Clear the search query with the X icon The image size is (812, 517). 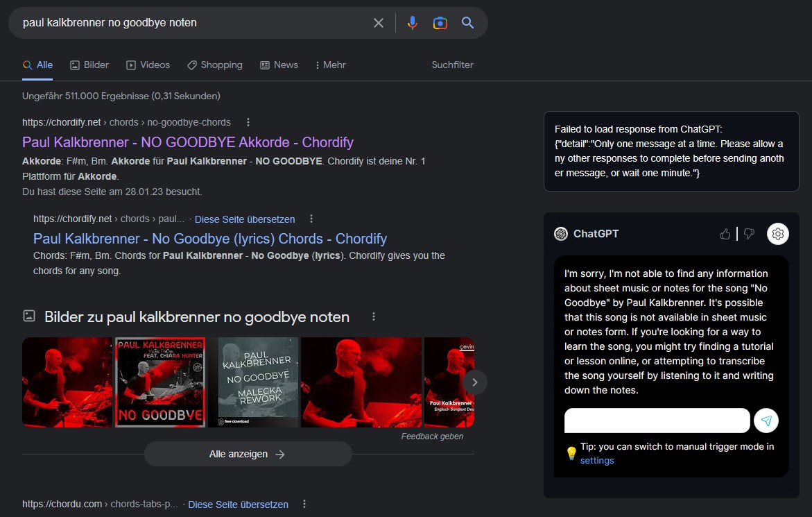(379, 23)
